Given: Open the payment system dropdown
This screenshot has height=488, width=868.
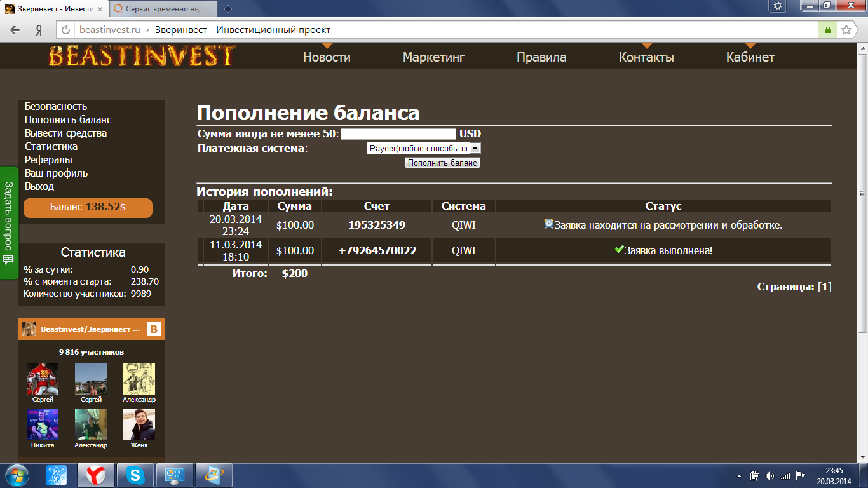Looking at the screenshot, I should 424,148.
